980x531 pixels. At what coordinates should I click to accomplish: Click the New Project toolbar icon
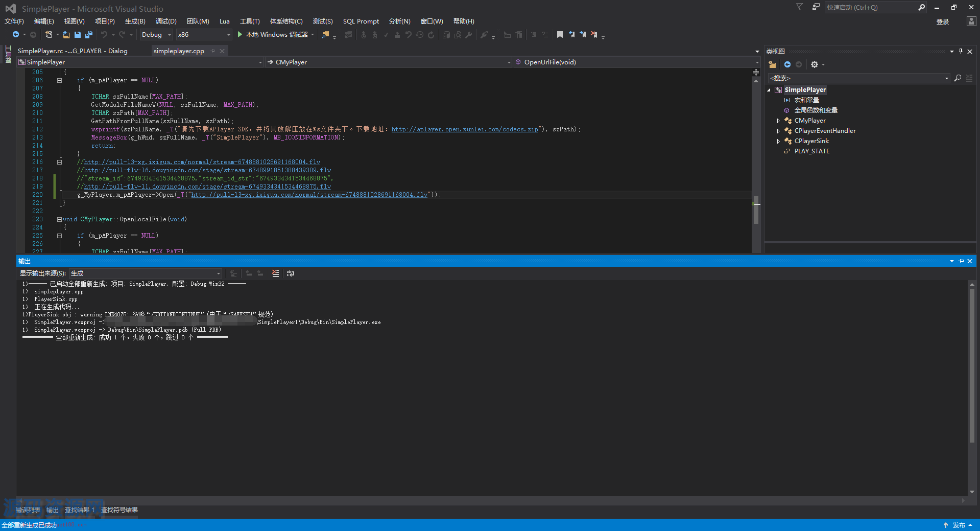49,35
